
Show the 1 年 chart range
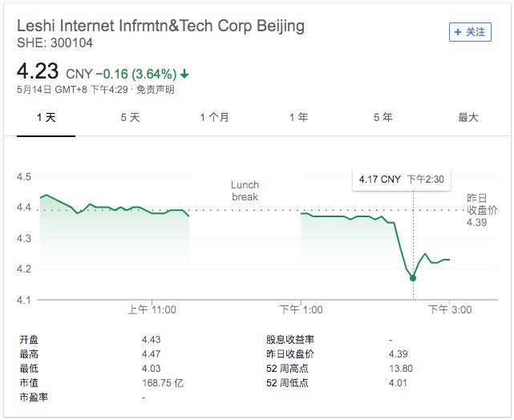[x=298, y=117]
